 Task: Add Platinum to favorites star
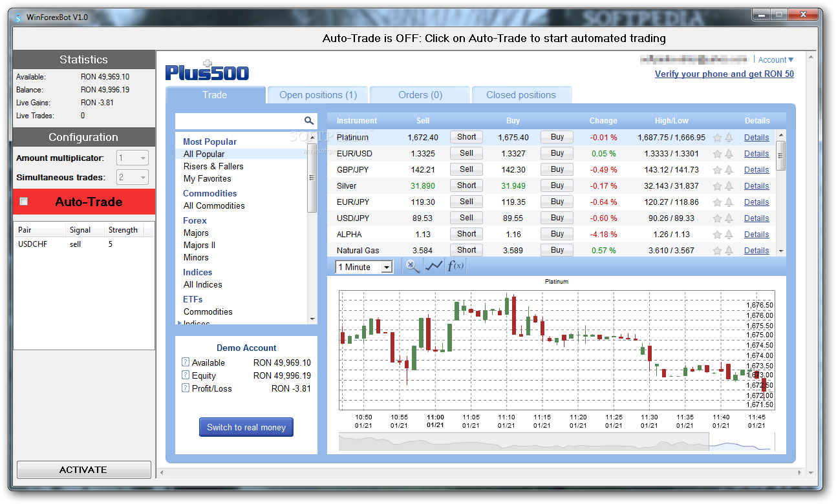coord(717,138)
